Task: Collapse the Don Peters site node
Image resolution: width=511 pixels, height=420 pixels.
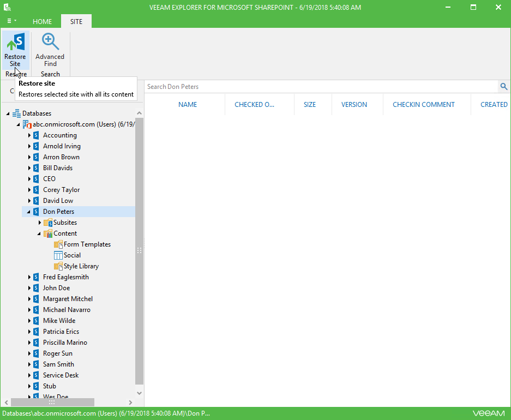Action: pos(29,212)
